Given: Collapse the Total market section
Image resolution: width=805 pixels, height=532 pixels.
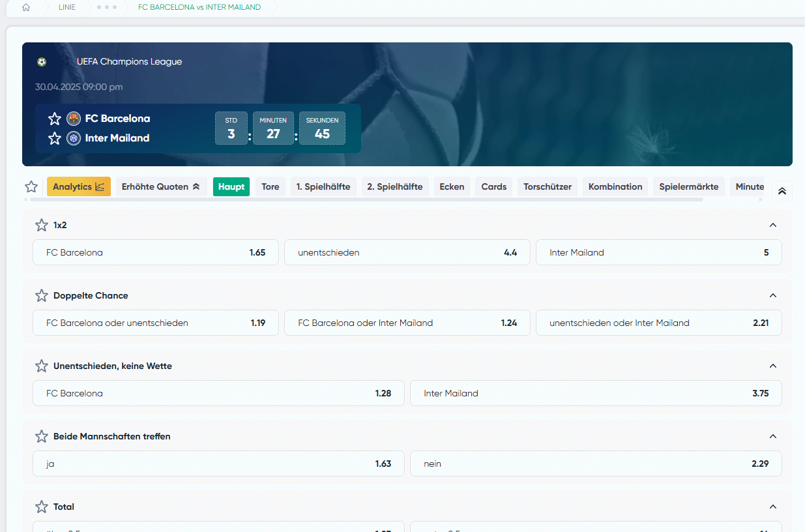Looking at the screenshot, I should 773,507.
